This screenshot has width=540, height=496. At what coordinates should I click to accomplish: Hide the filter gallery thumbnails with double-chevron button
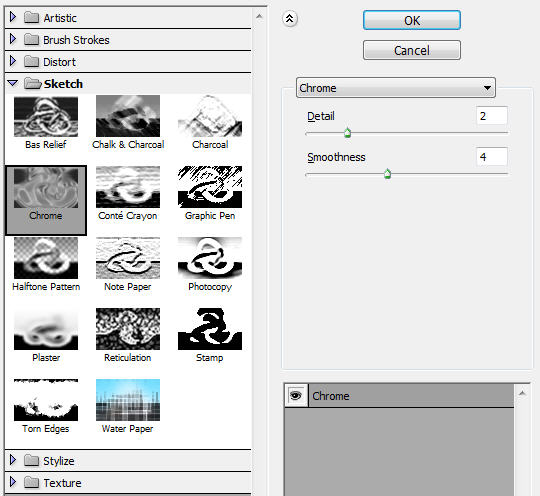click(x=290, y=19)
